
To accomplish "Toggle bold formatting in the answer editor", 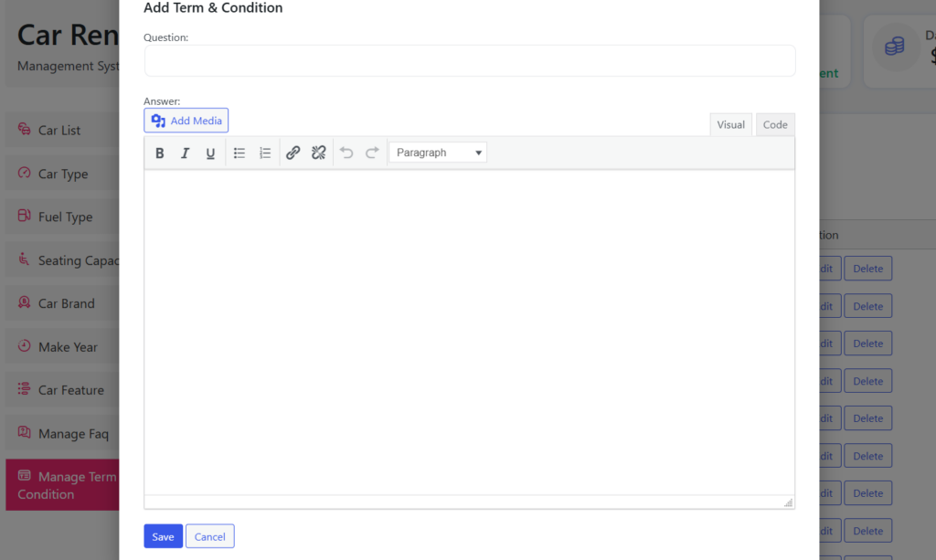I will 159,153.
